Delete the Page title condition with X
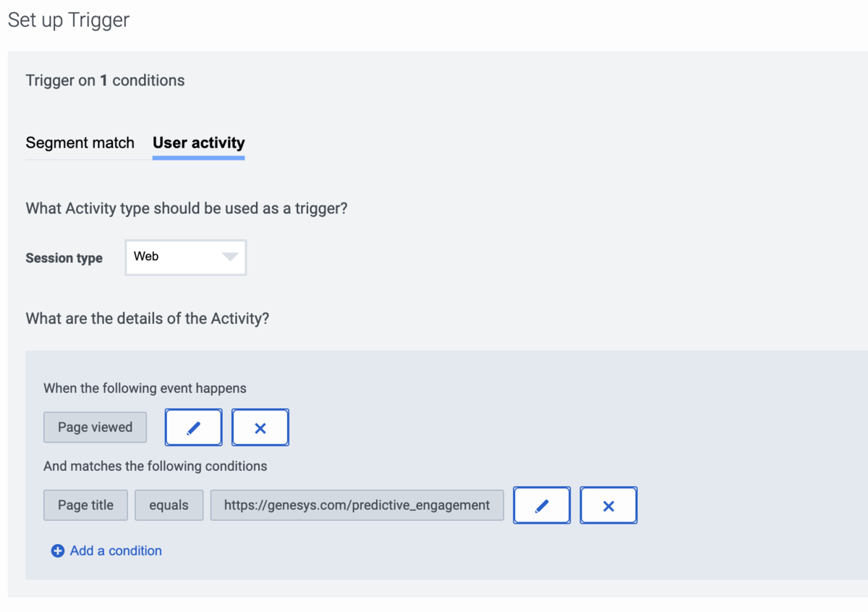 (x=608, y=506)
